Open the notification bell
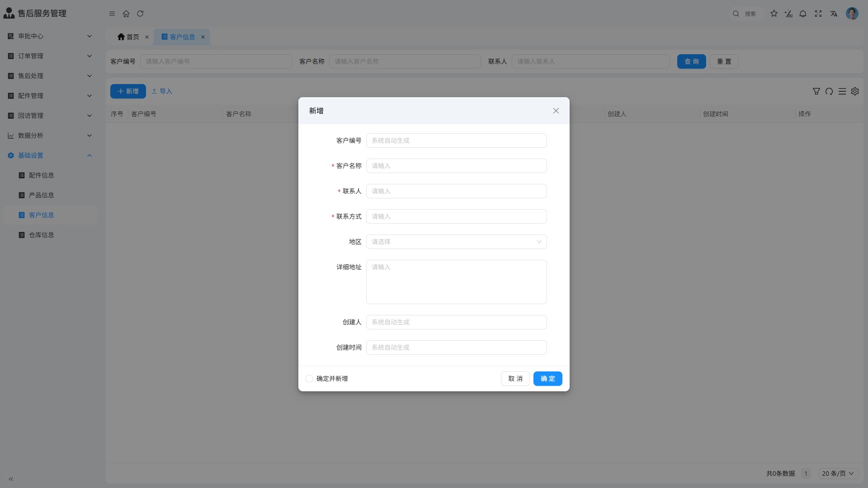Image resolution: width=868 pixels, height=488 pixels. coord(803,14)
